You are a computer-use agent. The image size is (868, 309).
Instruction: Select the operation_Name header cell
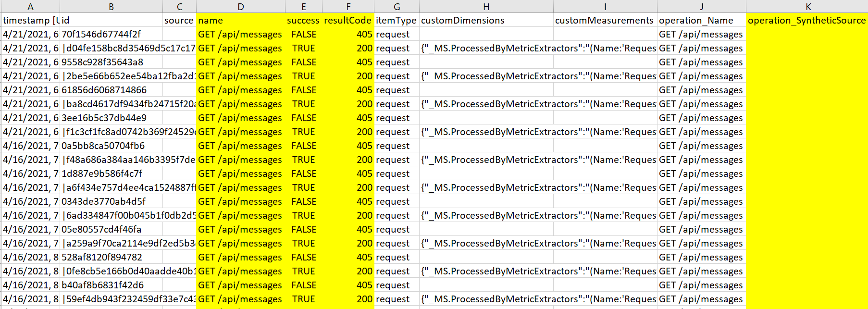[x=701, y=20]
